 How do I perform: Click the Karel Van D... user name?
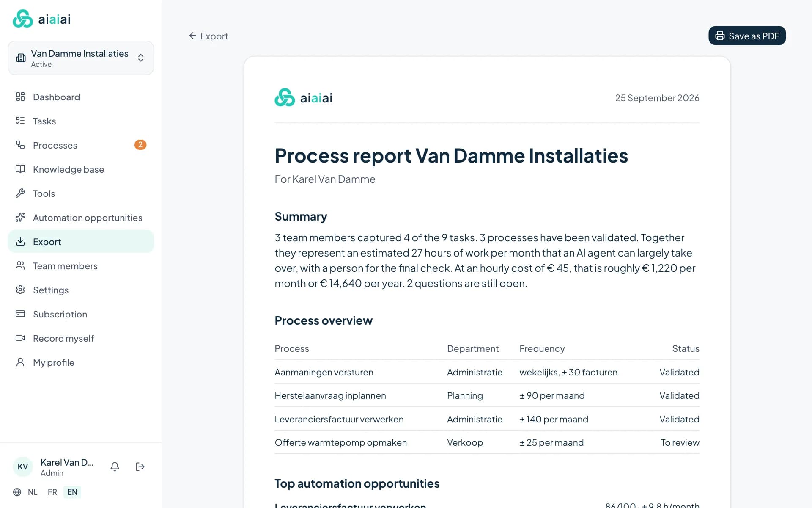[x=67, y=462]
